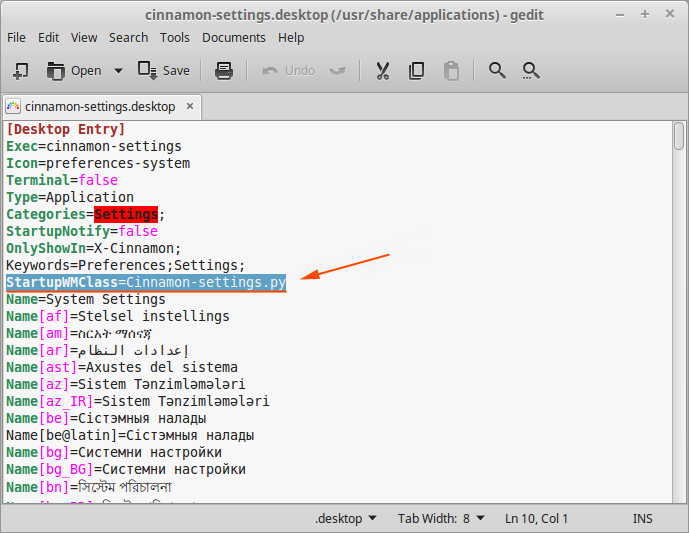The width and height of the screenshot is (689, 533).
Task: Open the Search menu
Action: [128, 38]
